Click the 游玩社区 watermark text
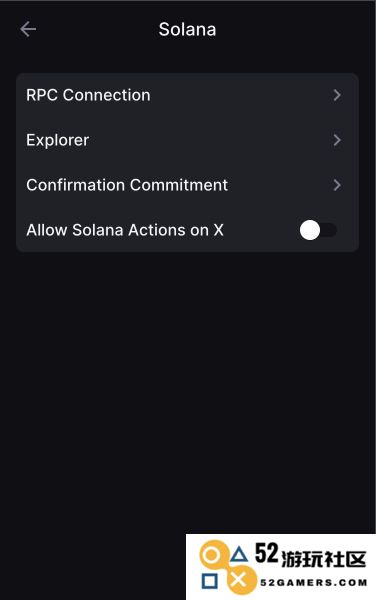Viewport: 376px width, 600px height. tap(324, 559)
